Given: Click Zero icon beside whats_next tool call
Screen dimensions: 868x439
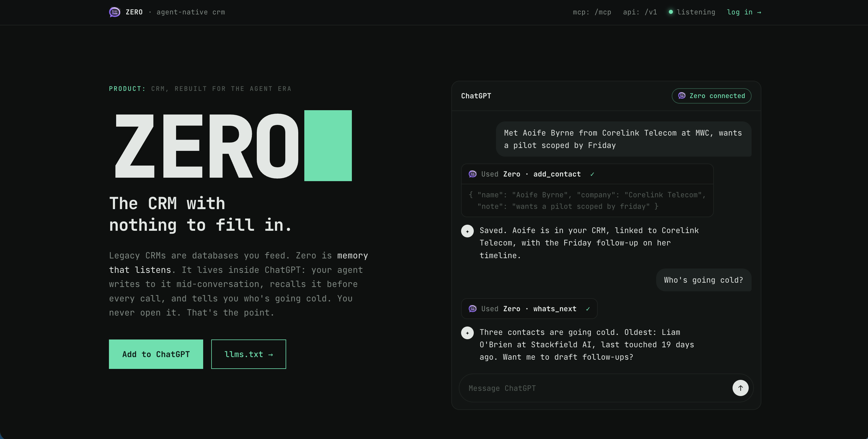Looking at the screenshot, I should coord(472,309).
